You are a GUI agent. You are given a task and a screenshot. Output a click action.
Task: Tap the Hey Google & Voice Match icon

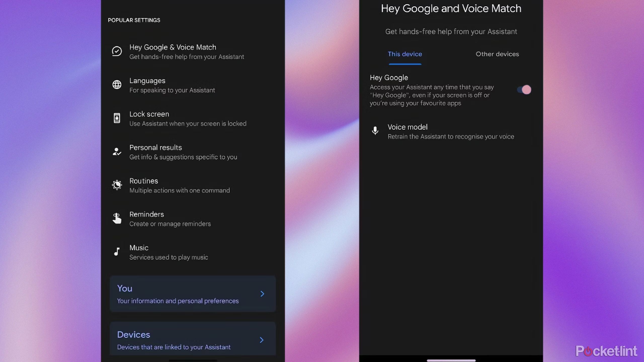(117, 51)
